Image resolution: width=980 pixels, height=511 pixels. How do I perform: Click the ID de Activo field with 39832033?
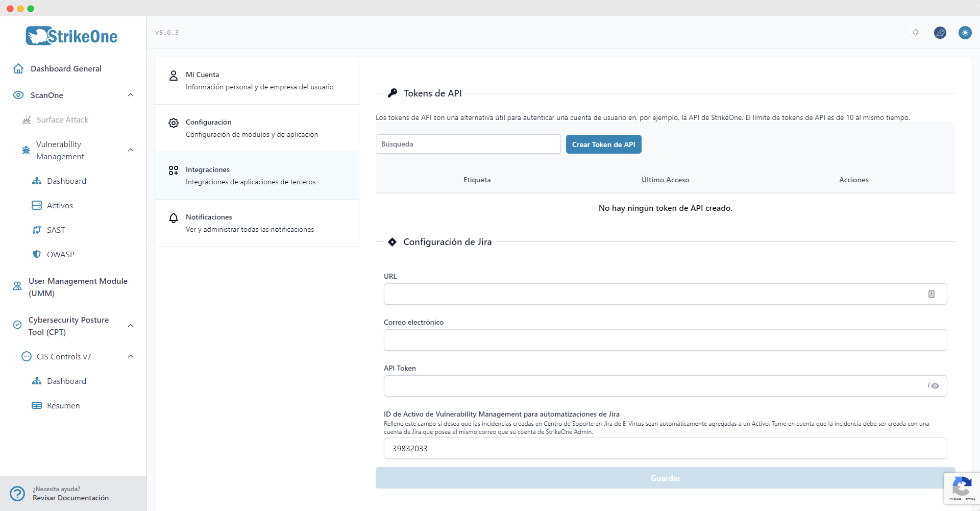pyautogui.click(x=665, y=448)
